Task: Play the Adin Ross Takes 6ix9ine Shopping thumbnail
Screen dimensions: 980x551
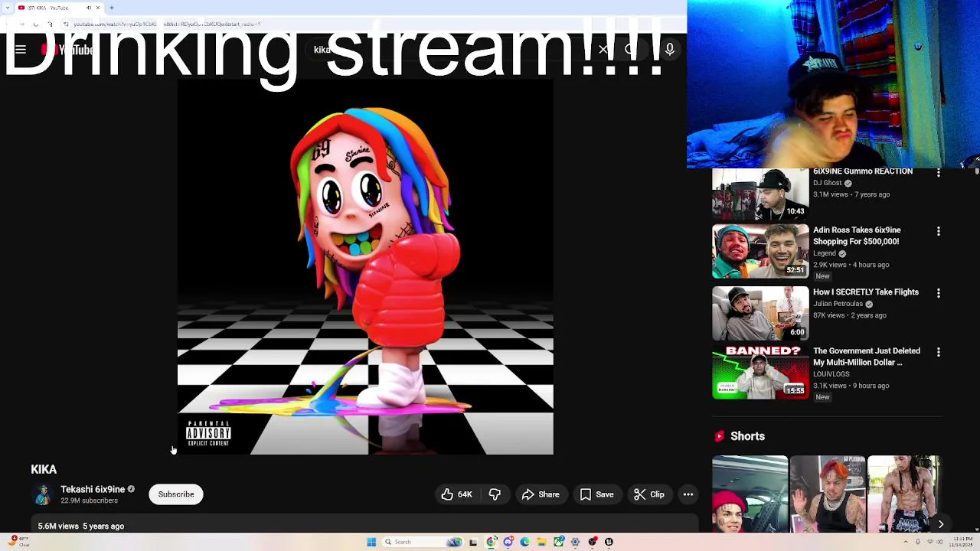Action: (760, 251)
